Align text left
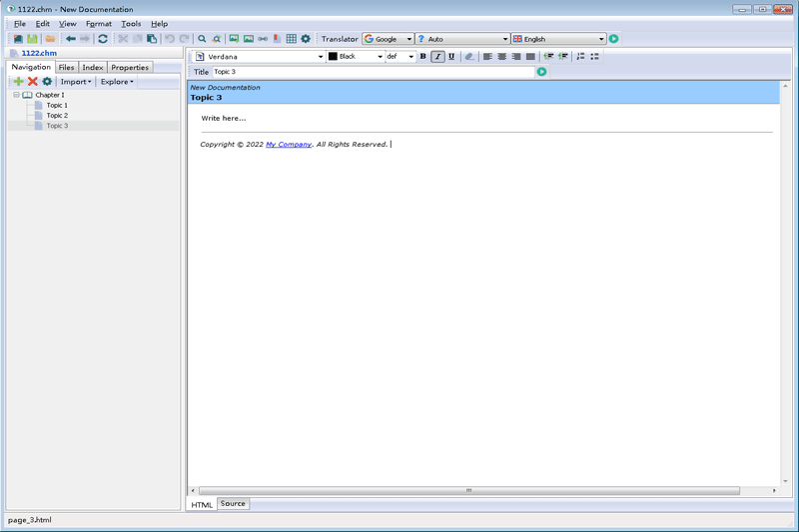Viewport: 799px width, 532px height. coord(487,57)
